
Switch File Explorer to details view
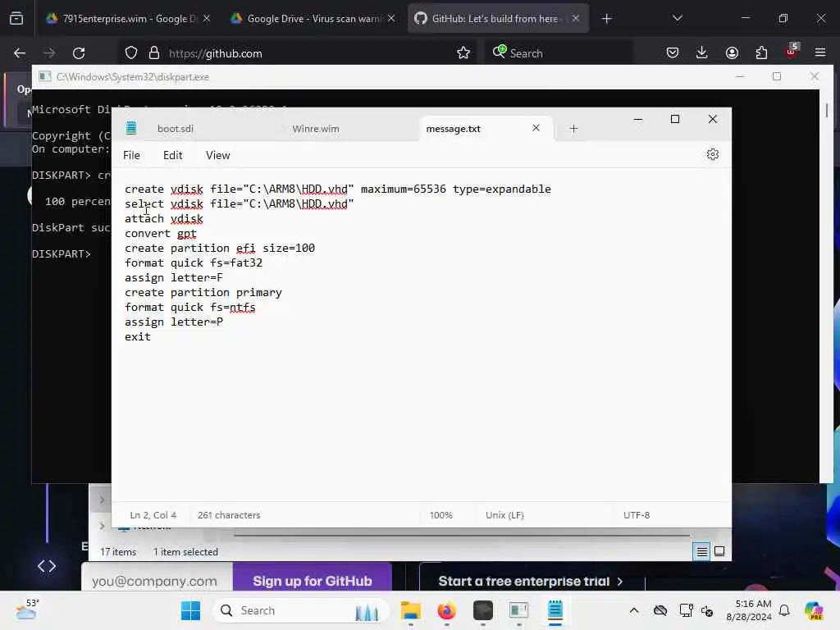[701, 552]
